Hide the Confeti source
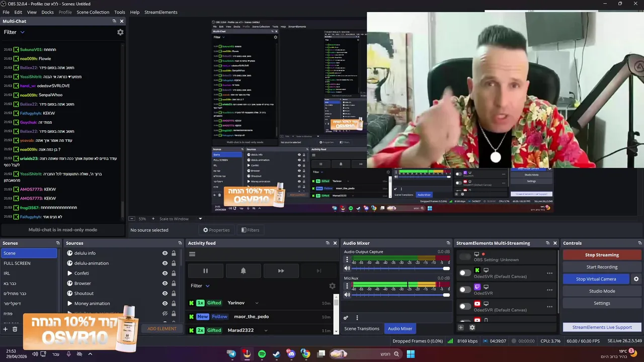 point(165,274)
